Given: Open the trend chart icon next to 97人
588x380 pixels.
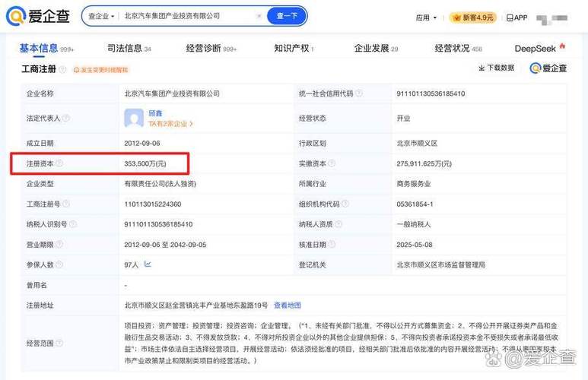Looking at the screenshot, I should (x=148, y=264).
